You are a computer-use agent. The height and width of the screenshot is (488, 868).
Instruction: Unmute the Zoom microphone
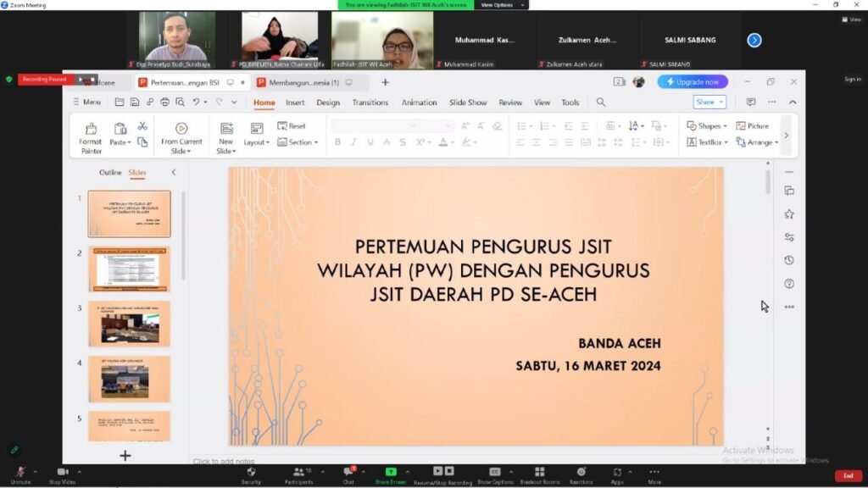click(20, 475)
